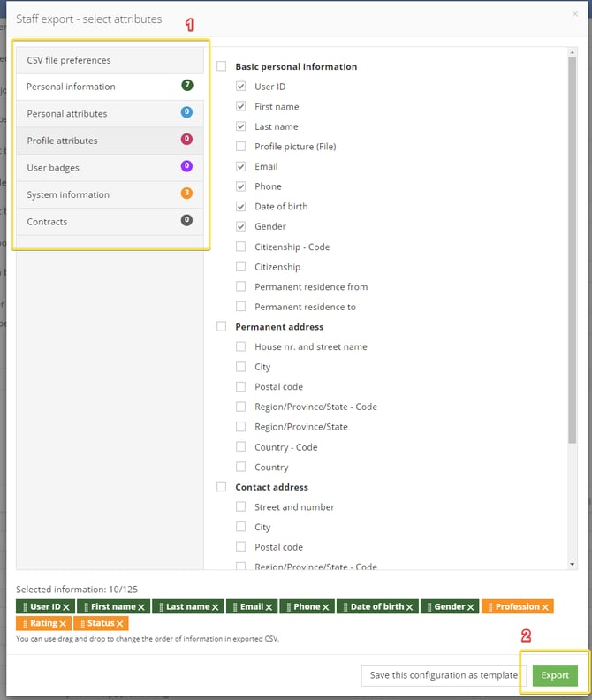Click X on the Status tag
Screen dimensions: 592x700
point(119,624)
